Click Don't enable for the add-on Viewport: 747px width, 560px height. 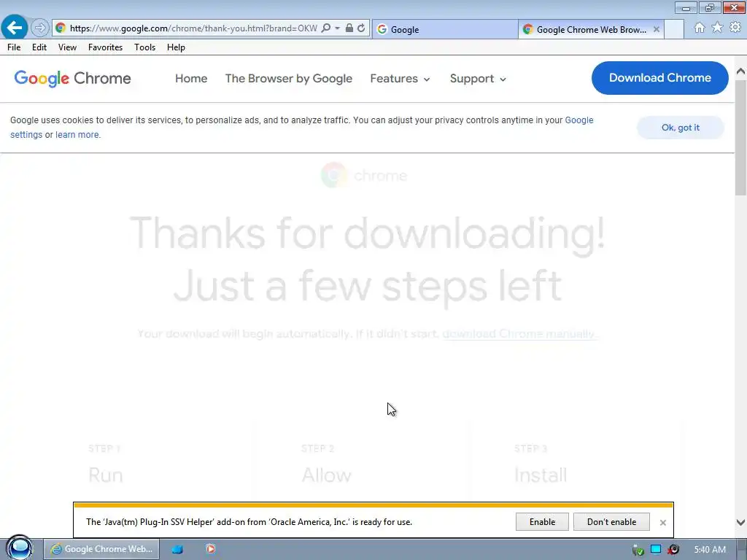pos(611,522)
